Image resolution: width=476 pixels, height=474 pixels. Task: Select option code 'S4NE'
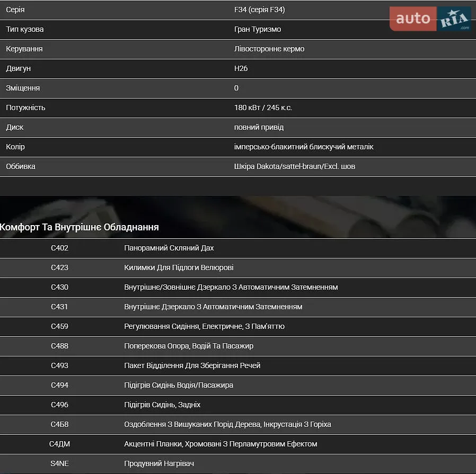(x=59, y=463)
